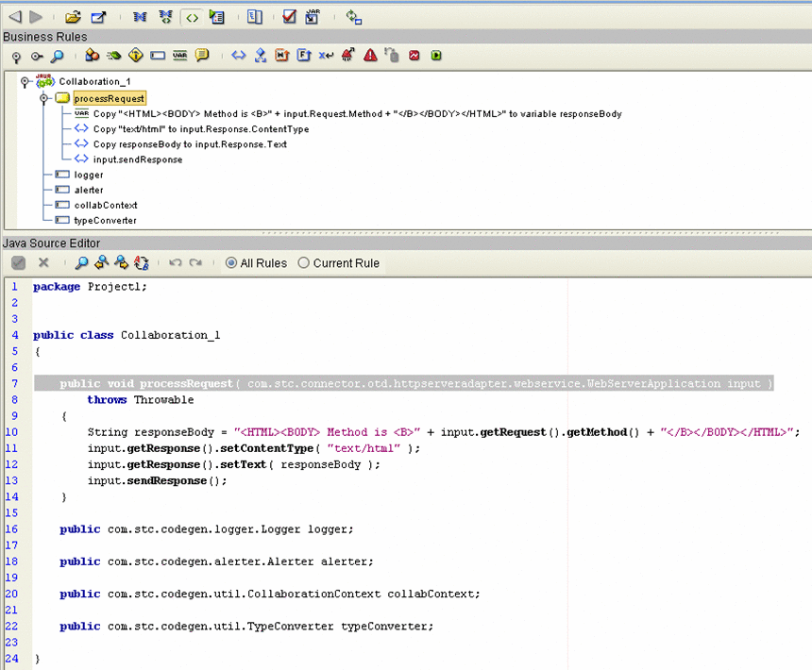This screenshot has height=670, width=812.
Task: Click the refresh collaboration icon
Action: pyautogui.click(x=354, y=17)
